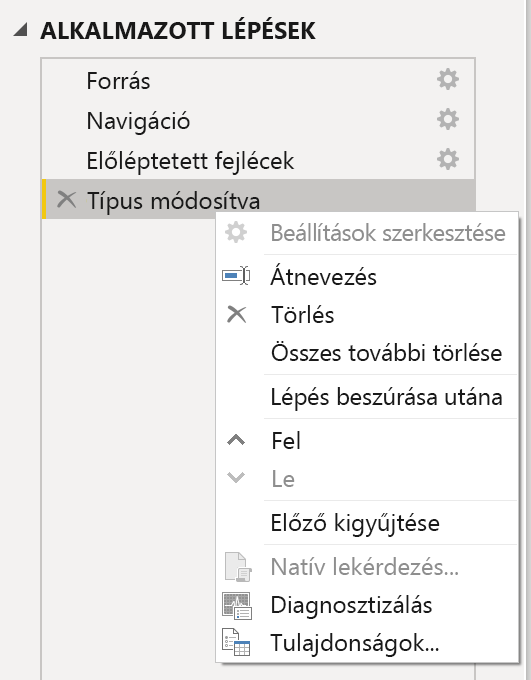Image resolution: width=531 pixels, height=680 pixels.
Task: Click the Diagnosztizálás chart icon
Action: pyautogui.click(x=237, y=605)
